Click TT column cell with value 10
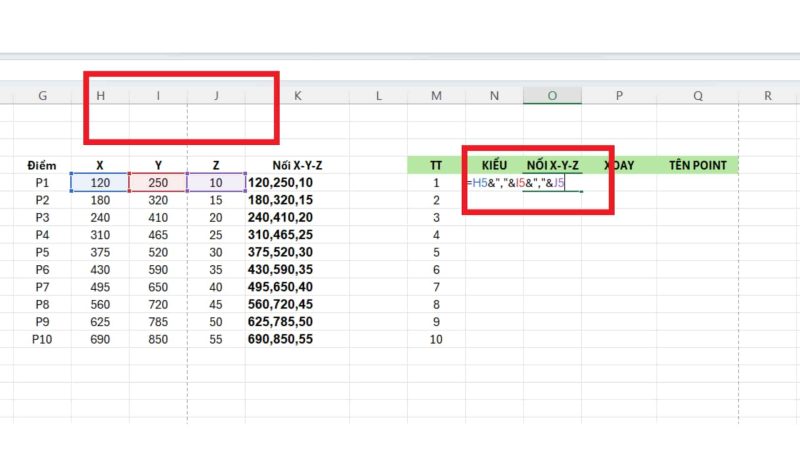Viewport: 800px width, 450px height. coord(436,339)
